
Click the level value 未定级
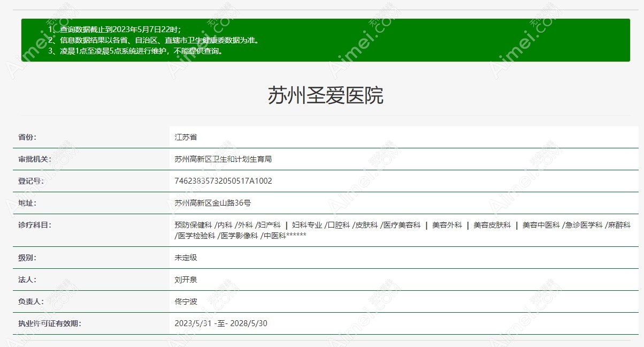pos(186,258)
